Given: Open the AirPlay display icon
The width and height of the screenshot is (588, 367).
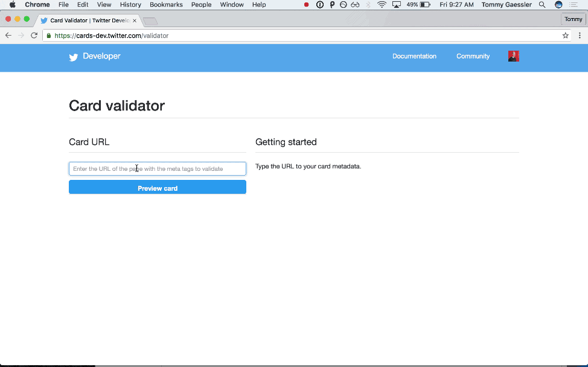Looking at the screenshot, I should click(397, 4).
